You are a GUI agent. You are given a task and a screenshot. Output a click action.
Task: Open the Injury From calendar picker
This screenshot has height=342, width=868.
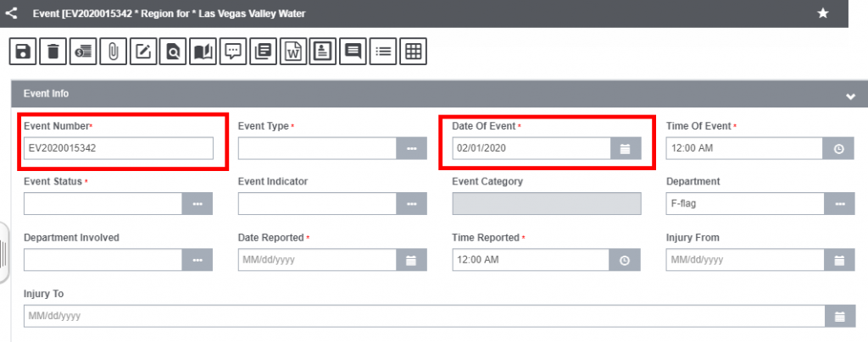tap(839, 260)
